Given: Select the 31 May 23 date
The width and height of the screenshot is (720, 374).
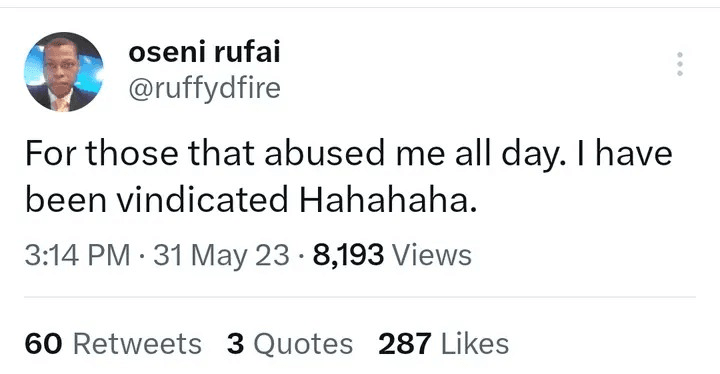Looking at the screenshot, I should tap(221, 255).
